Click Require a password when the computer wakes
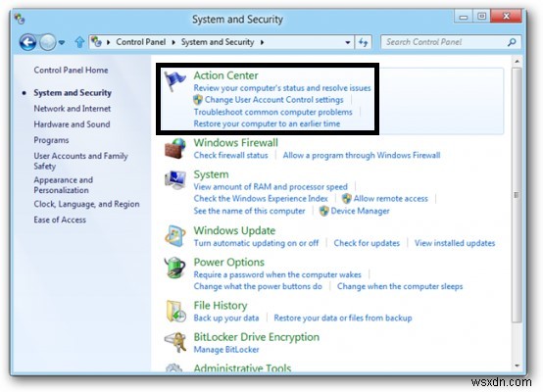 (277, 274)
